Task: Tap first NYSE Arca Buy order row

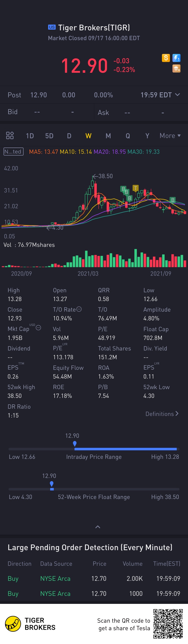Action: [x=94, y=579]
